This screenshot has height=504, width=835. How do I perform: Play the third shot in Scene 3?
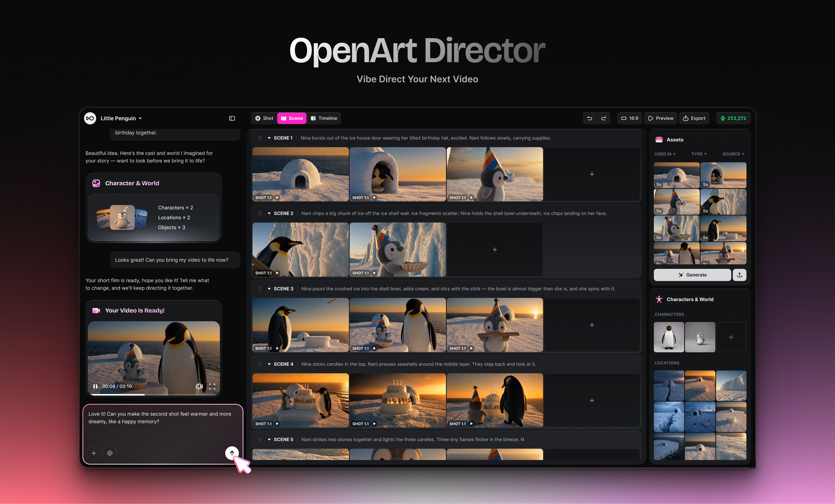[x=471, y=348]
